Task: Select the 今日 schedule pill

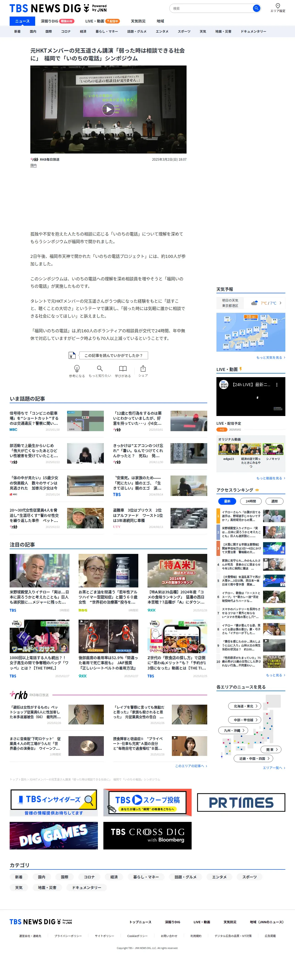Action: pos(222,430)
